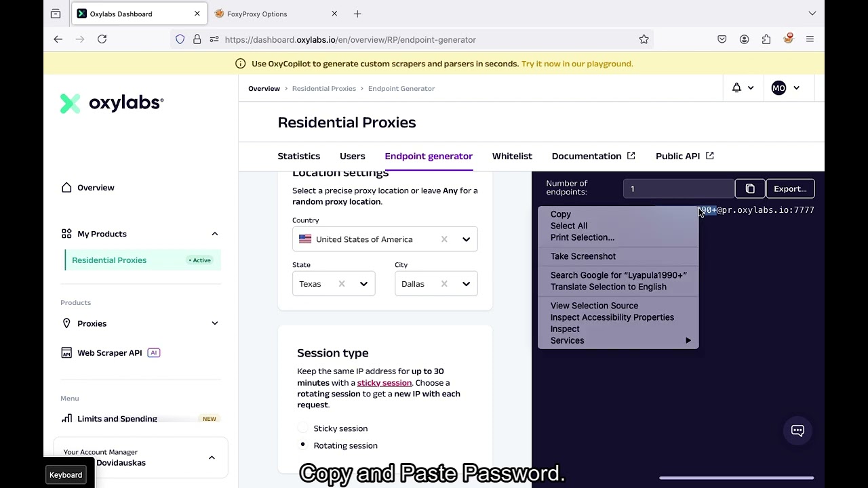Open the Firefox hamburger menu

point(810,39)
